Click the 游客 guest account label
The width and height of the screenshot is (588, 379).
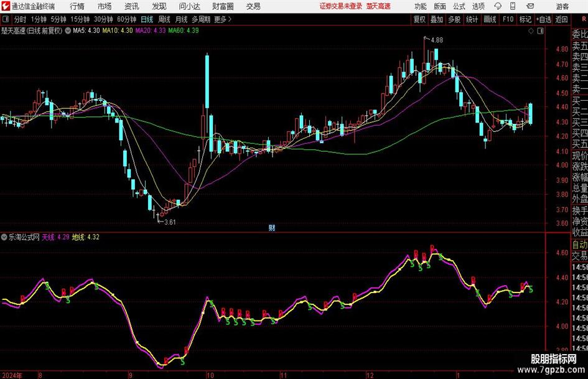click(562, 6)
